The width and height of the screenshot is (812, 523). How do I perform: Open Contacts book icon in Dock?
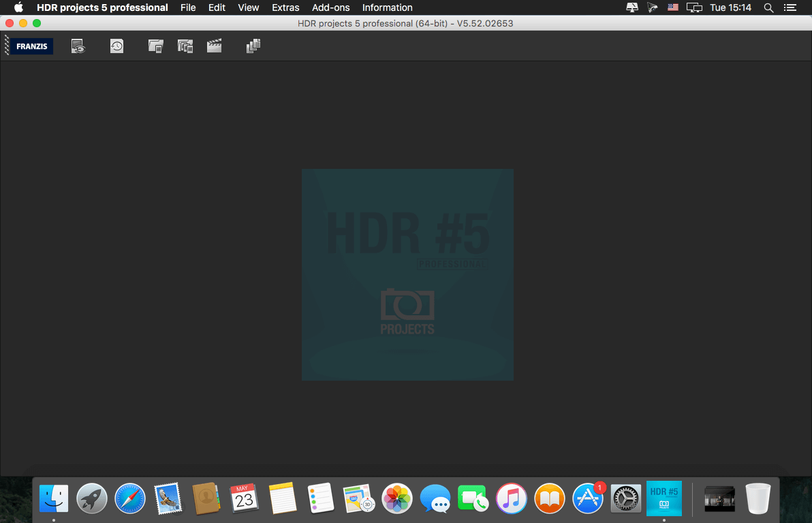tap(206, 498)
